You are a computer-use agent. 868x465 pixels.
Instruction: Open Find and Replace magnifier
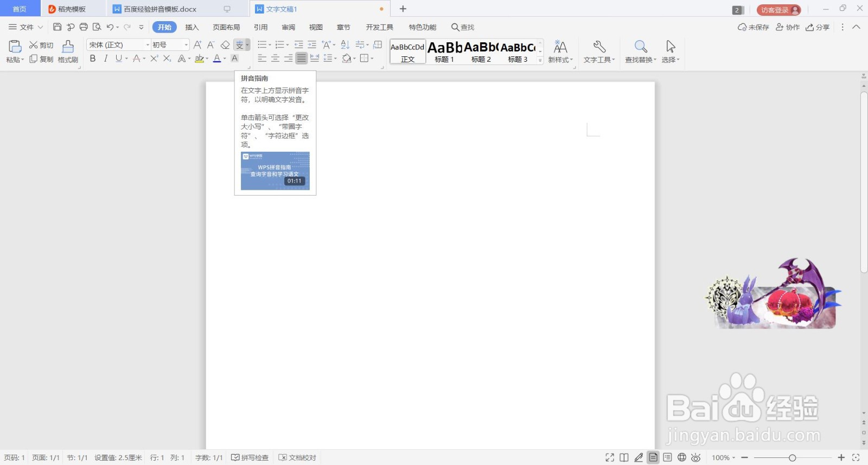(x=641, y=47)
